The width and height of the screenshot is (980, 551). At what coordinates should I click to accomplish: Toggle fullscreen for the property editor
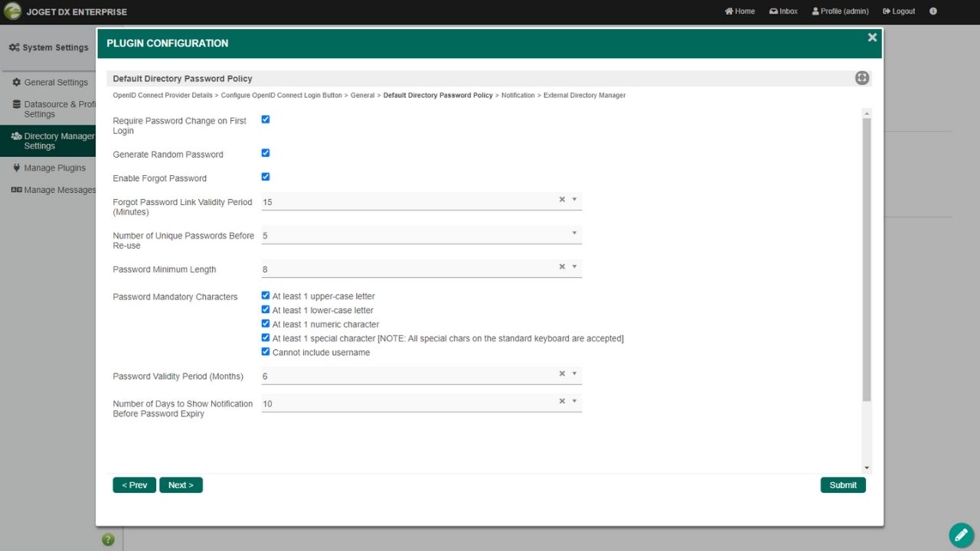coord(862,78)
